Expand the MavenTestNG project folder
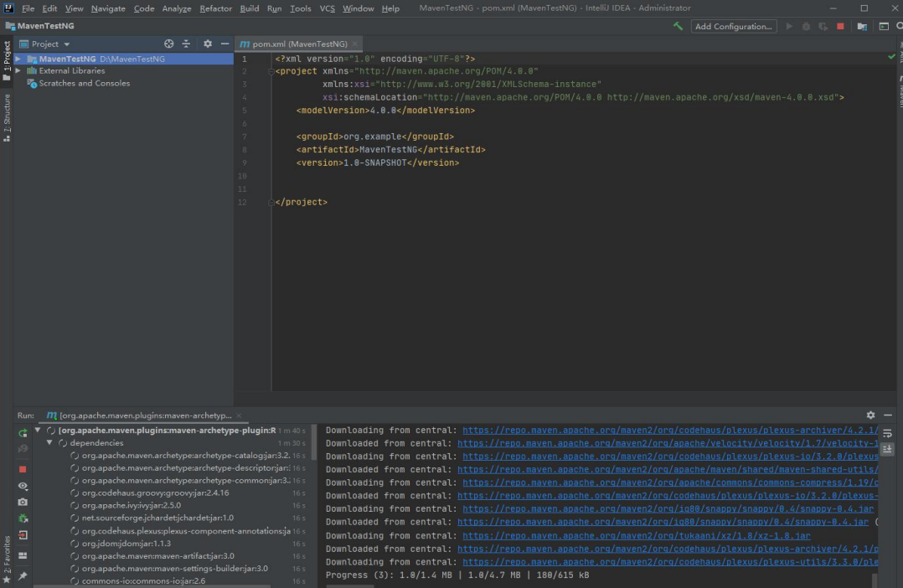903x588 pixels. pyautogui.click(x=18, y=59)
